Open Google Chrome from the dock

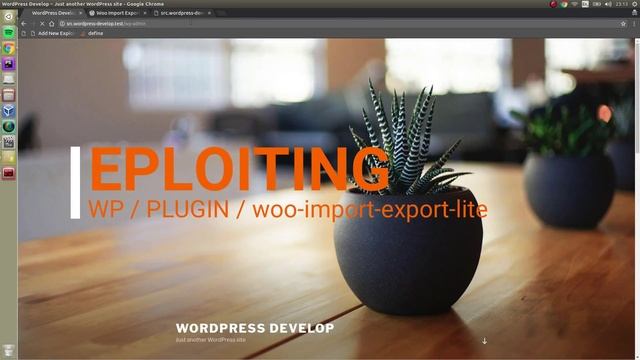pos(9,48)
